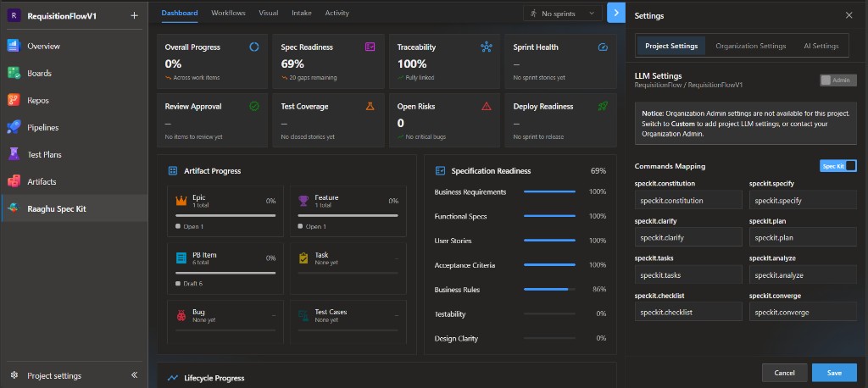Click the Acceptance Criteria row label
The image size is (868, 388).
(465, 265)
